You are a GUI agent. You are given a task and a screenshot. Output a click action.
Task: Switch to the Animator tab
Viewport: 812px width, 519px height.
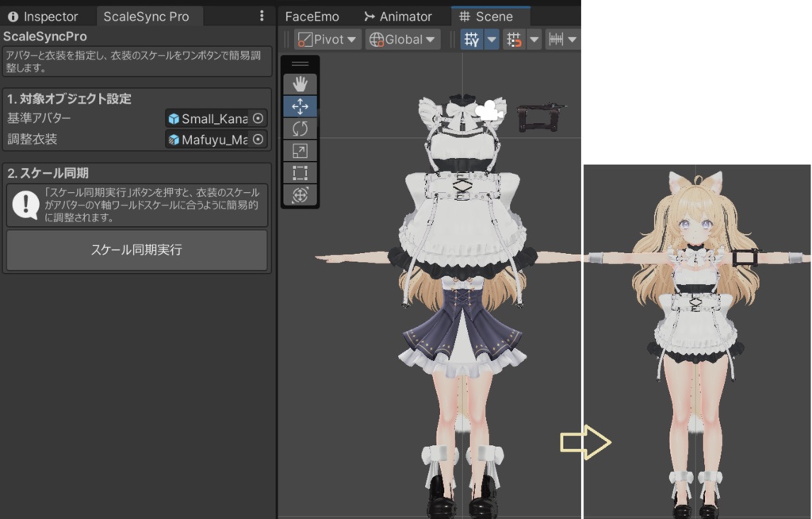click(398, 17)
